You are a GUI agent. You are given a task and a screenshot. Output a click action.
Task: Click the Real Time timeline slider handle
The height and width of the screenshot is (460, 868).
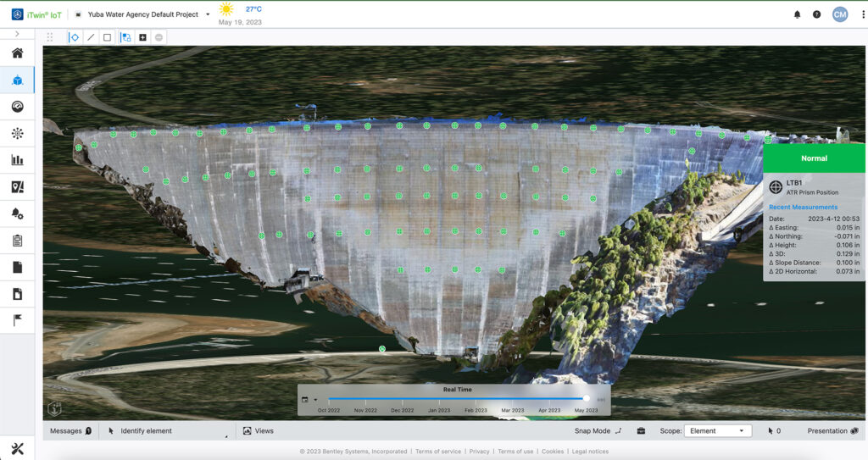point(587,398)
